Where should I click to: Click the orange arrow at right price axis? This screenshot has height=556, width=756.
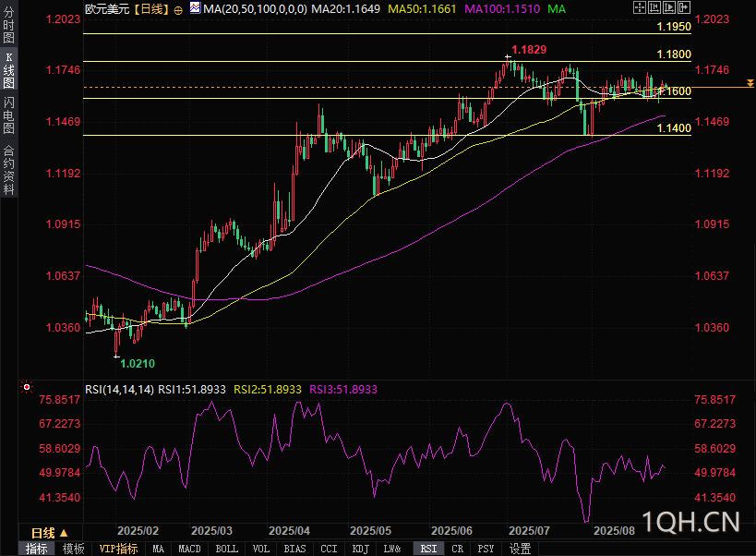[x=749, y=86]
